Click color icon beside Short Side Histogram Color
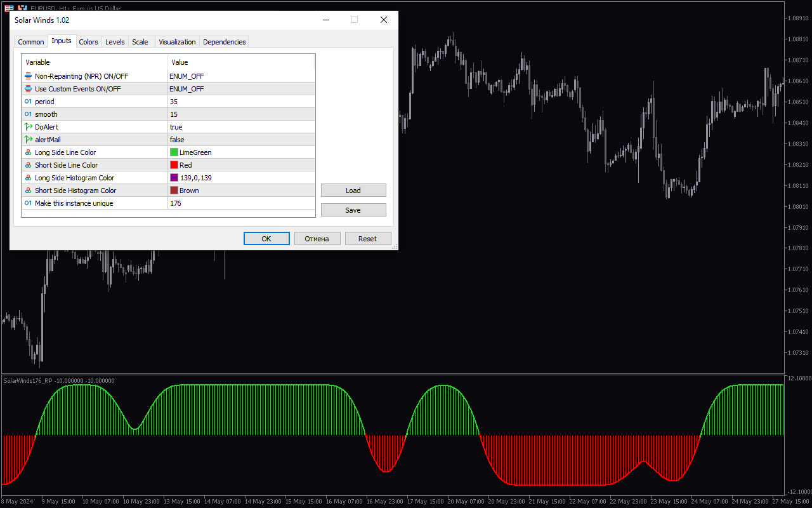 click(x=28, y=190)
